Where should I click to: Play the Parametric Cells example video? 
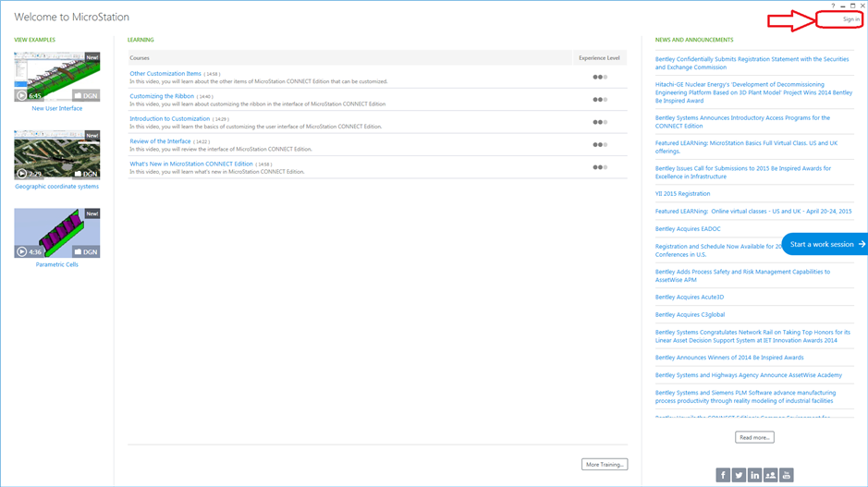point(21,251)
